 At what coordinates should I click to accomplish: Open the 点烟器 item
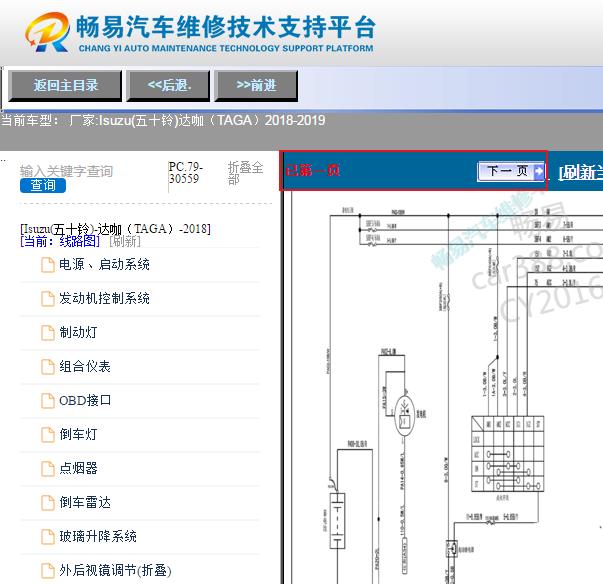pos(78,468)
